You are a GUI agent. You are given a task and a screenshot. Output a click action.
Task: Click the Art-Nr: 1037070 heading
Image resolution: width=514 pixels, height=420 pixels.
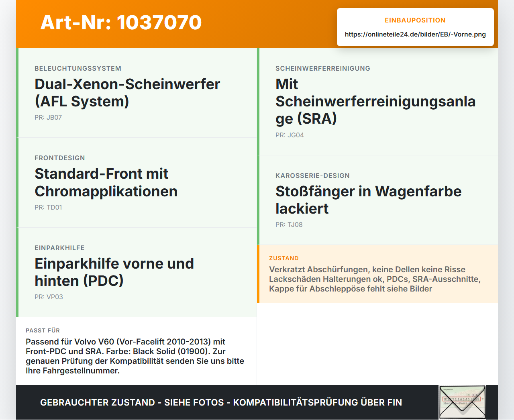(x=121, y=22)
